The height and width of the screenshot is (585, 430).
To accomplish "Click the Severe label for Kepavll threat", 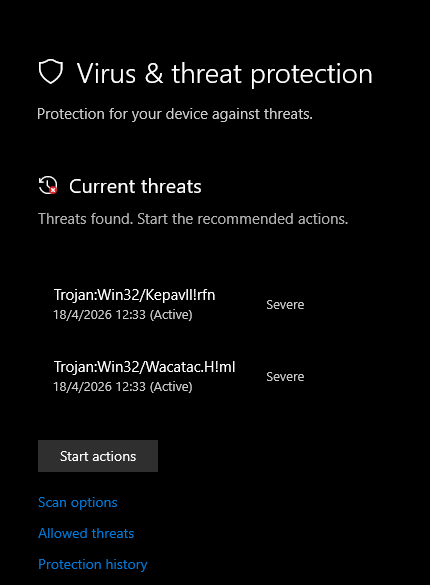I will [x=285, y=305].
